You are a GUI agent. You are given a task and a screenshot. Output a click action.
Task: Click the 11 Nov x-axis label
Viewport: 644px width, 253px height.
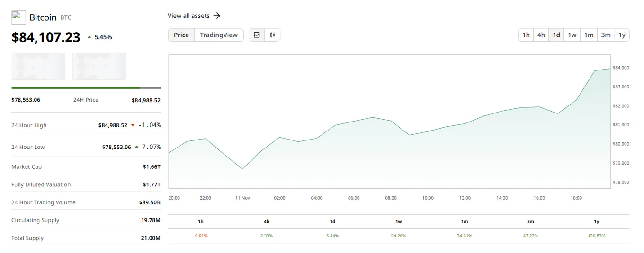[242, 198]
